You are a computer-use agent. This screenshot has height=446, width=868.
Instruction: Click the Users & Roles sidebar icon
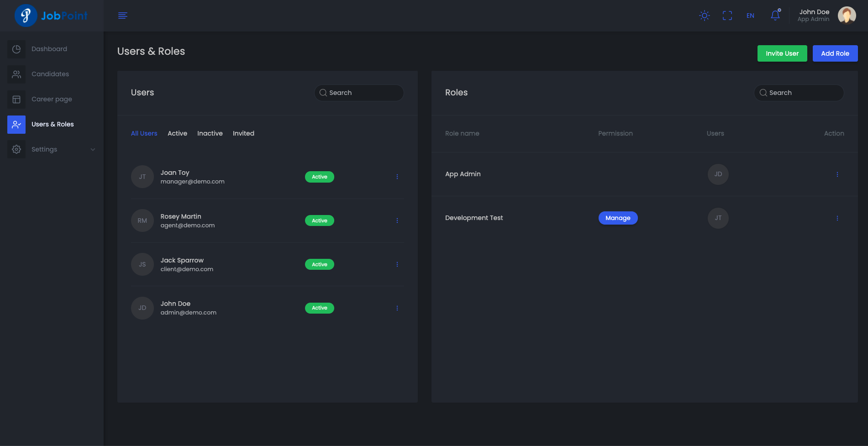click(x=16, y=125)
